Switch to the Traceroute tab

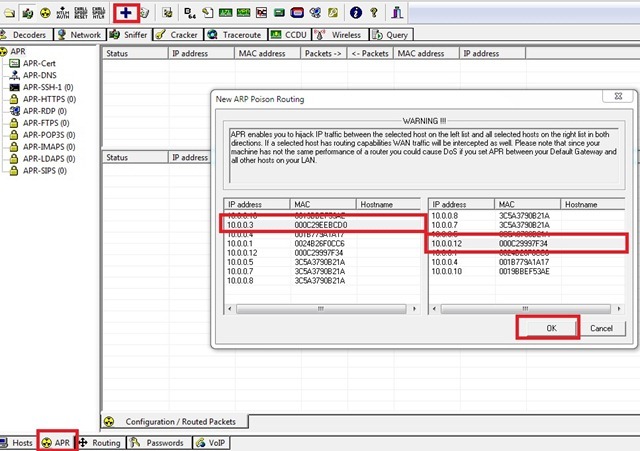point(236,35)
